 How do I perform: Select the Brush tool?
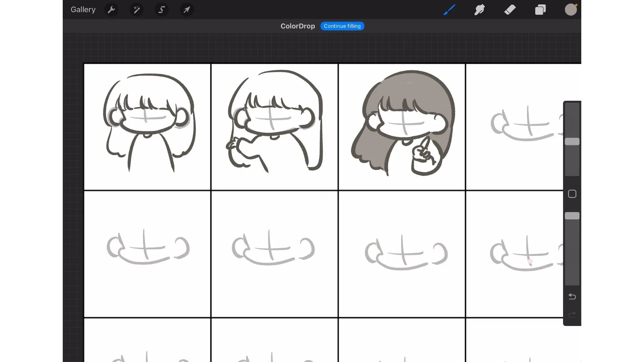449,10
